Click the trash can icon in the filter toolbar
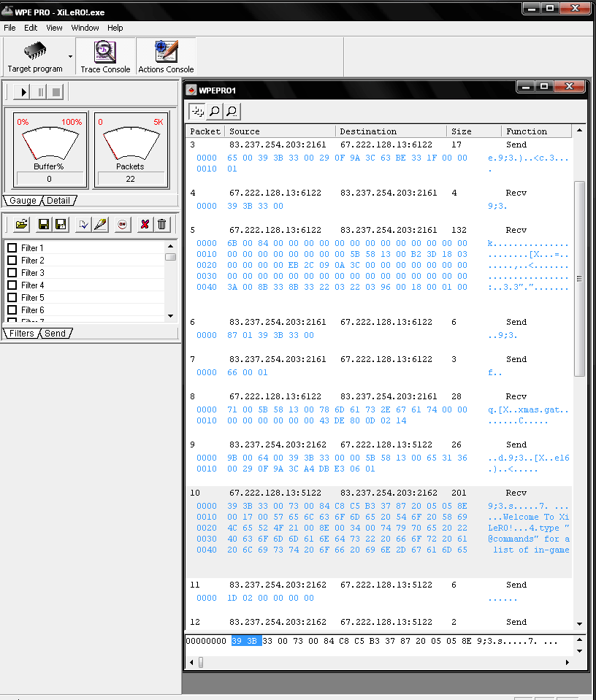This screenshot has height=700, width=596. (161, 224)
